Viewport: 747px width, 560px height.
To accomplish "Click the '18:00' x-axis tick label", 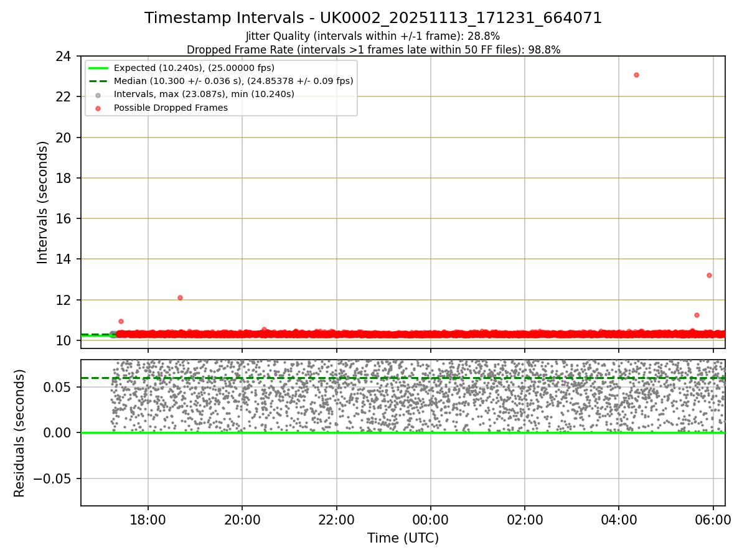I will (148, 519).
